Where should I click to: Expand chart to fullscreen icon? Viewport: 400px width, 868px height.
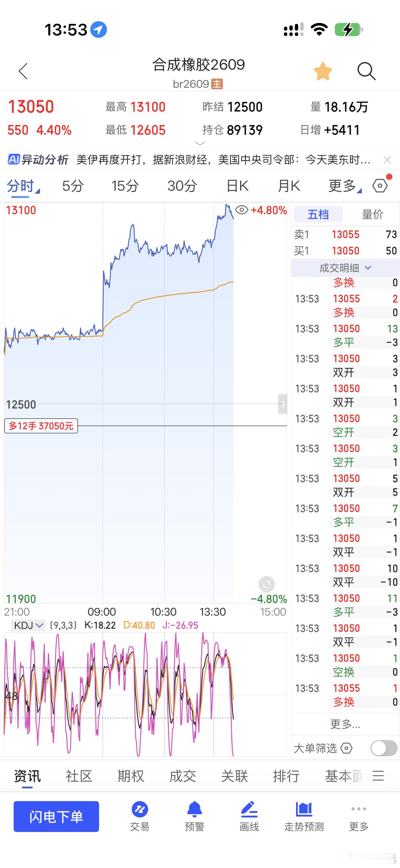tap(266, 584)
